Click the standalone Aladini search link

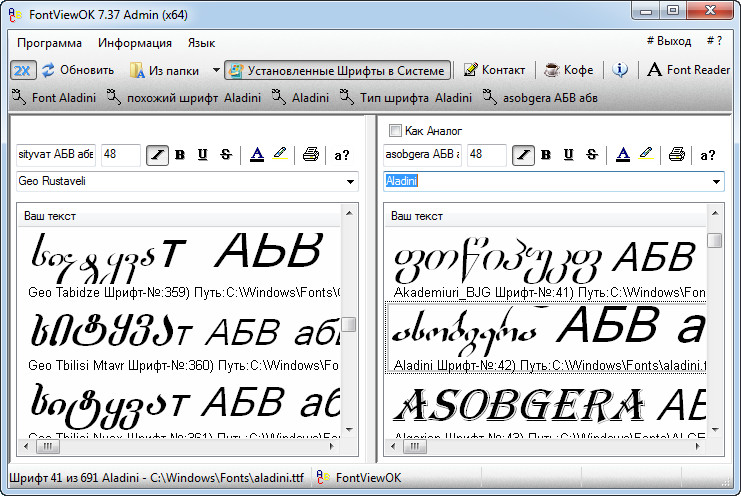tap(301, 97)
